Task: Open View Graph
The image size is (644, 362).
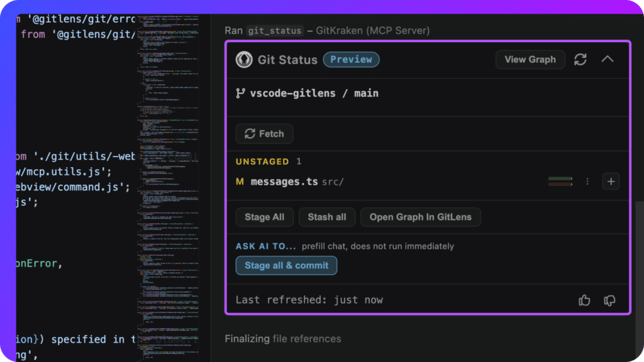Action: coord(530,60)
